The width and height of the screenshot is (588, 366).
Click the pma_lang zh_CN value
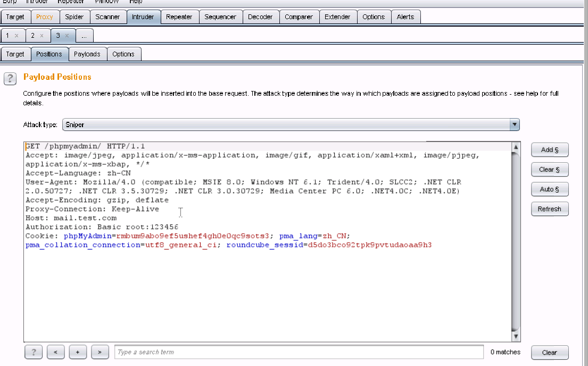(334, 236)
